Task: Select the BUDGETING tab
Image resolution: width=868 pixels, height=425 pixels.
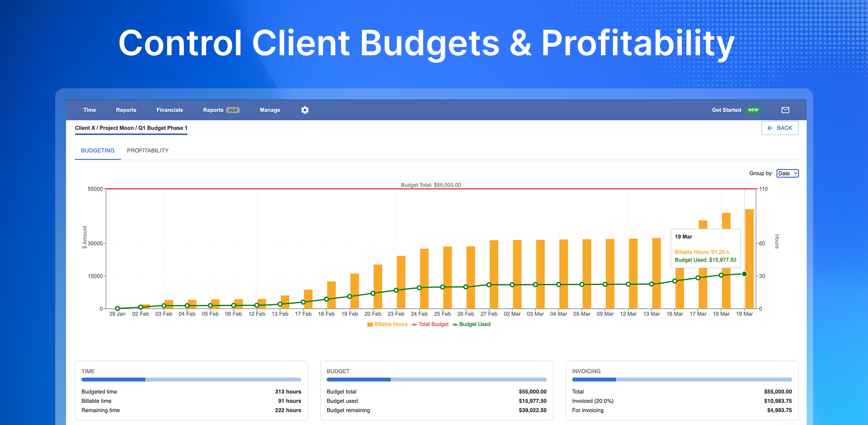Action: click(97, 150)
